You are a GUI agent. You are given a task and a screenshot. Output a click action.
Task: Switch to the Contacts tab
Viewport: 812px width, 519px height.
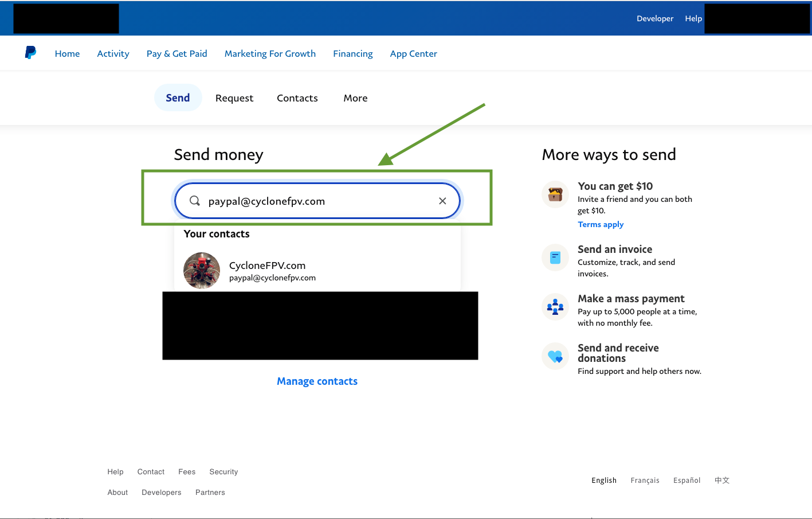click(x=297, y=98)
